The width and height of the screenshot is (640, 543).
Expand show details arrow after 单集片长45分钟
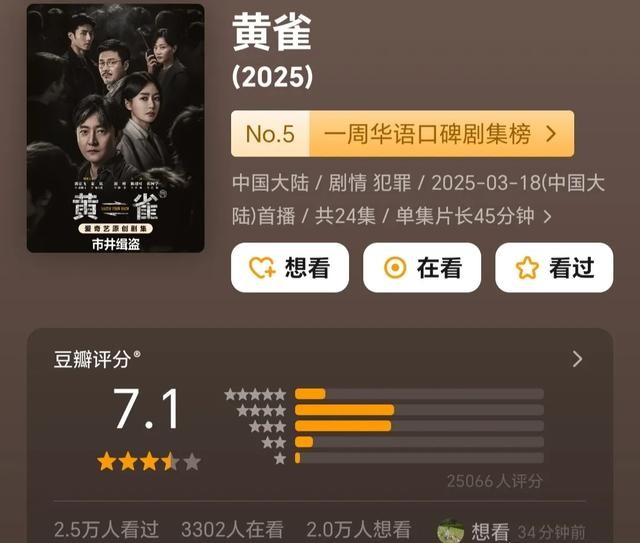click(548, 216)
